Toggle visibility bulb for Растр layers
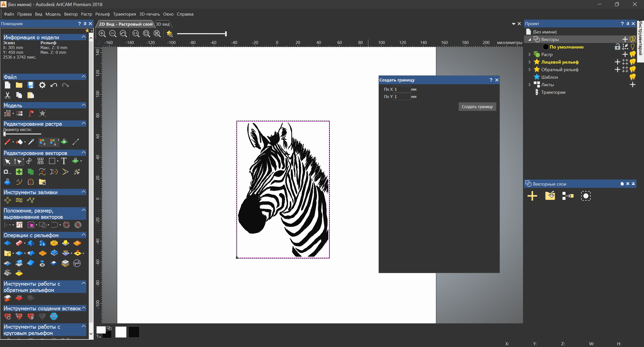This screenshot has width=644, height=347. 633,54
